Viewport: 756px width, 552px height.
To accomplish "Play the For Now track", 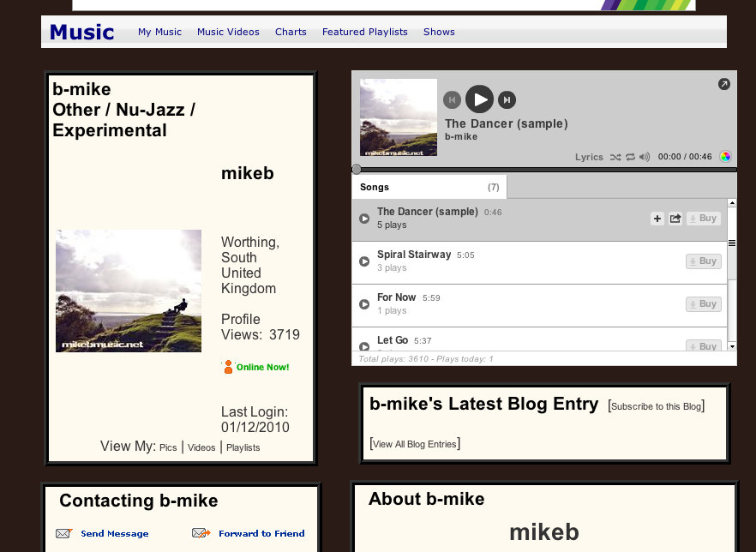I will [x=364, y=304].
